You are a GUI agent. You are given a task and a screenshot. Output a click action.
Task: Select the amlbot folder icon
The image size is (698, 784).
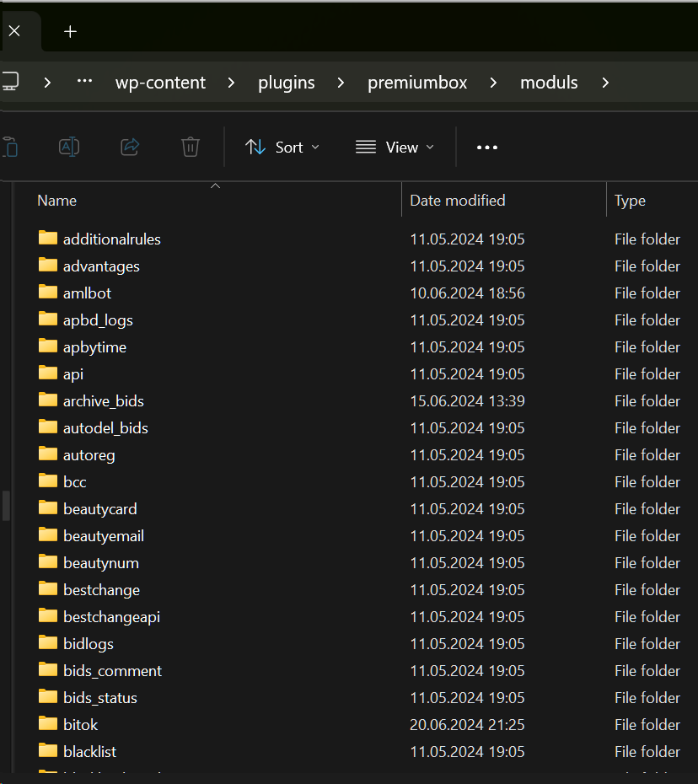coord(48,293)
